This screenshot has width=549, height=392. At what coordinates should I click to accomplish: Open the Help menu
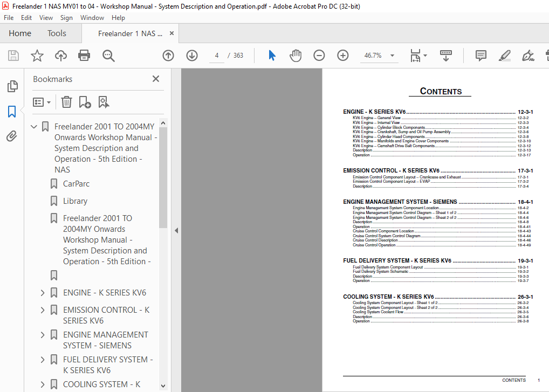coord(118,17)
